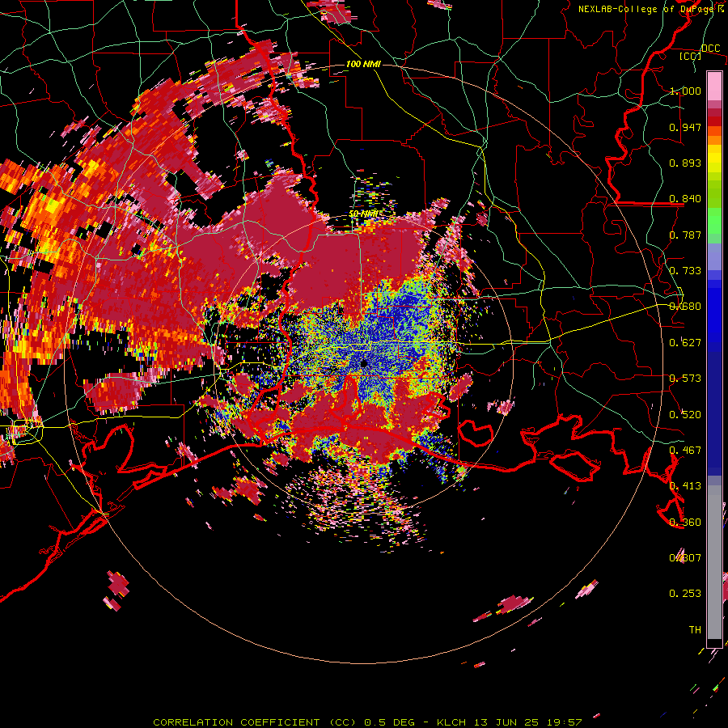Select the 0.840 legend value

point(685,199)
